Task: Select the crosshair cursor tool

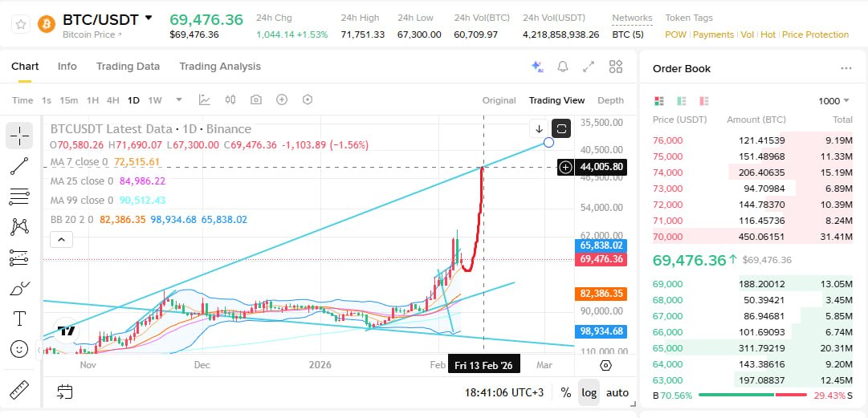Action: (19, 136)
